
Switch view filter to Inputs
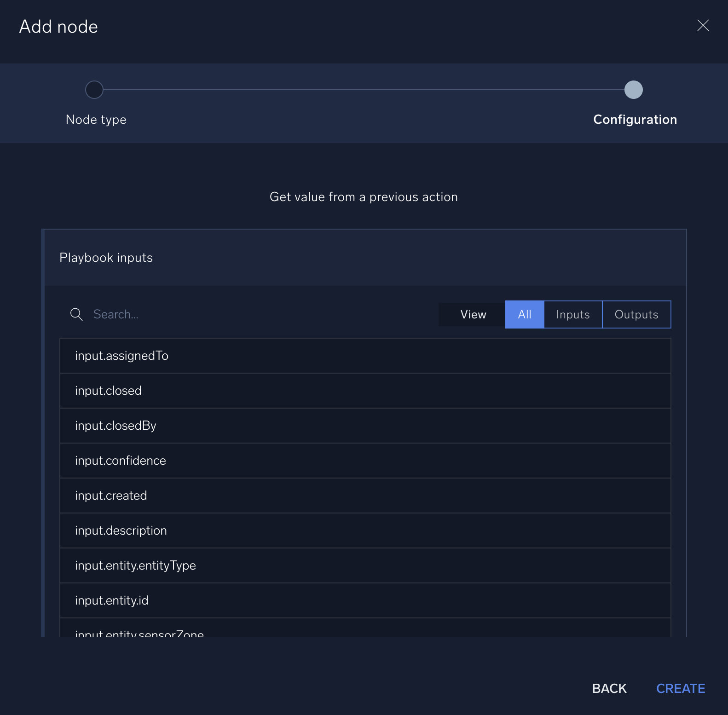572,314
